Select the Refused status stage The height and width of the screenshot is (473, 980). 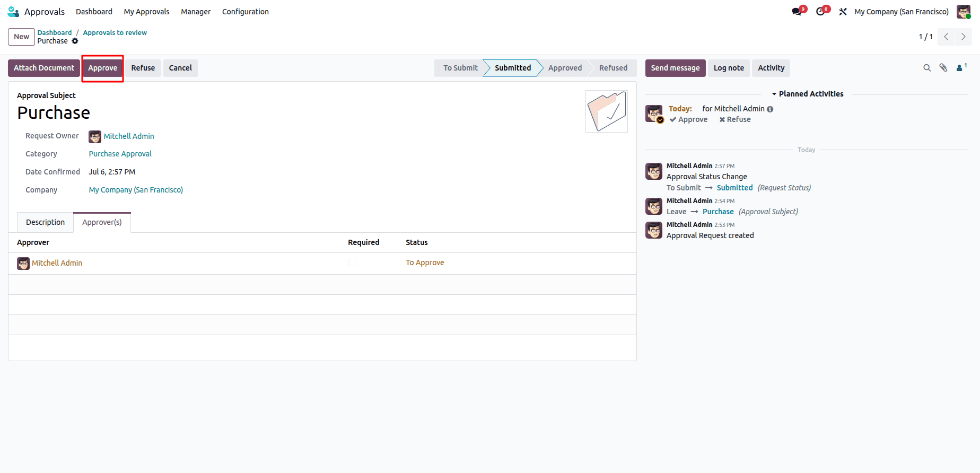click(x=613, y=68)
